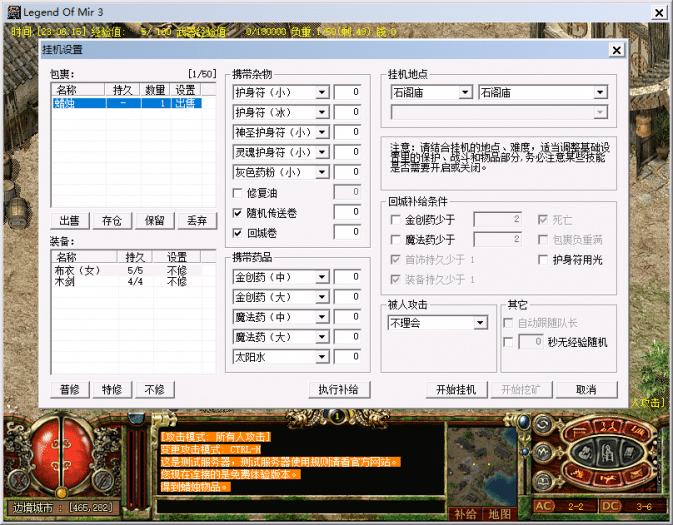Open the 不理会 attack response dropdown

point(480,323)
